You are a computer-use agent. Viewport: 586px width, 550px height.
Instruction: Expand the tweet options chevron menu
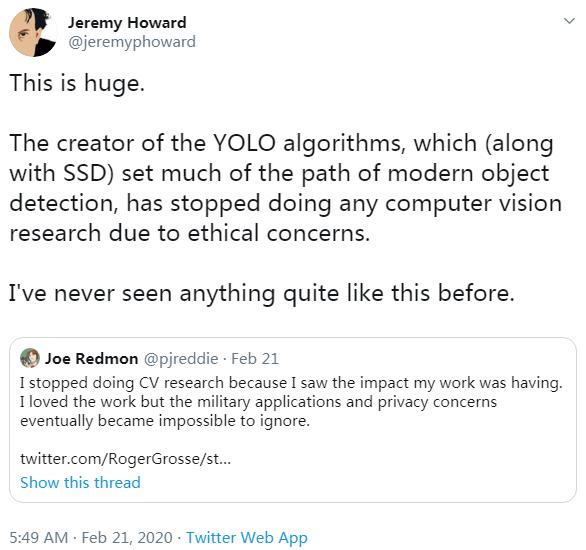[x=569, y=21]
